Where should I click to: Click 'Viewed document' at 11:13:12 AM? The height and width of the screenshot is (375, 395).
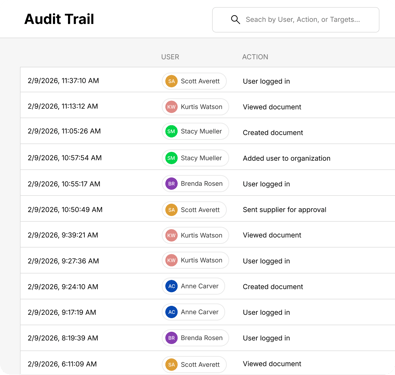point(272,107)
